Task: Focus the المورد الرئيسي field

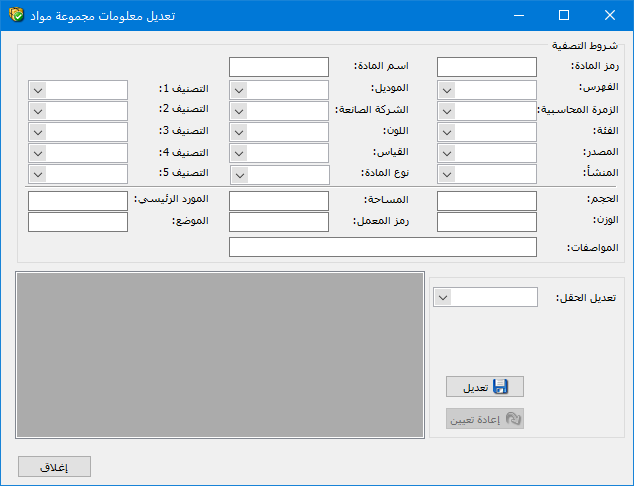Action: tap(78, 201)
